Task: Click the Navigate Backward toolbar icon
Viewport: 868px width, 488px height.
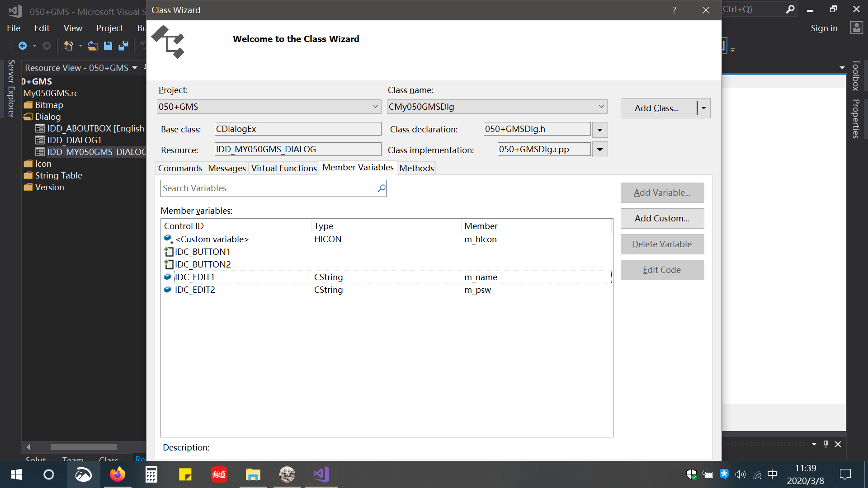Action: pos(24,46)
